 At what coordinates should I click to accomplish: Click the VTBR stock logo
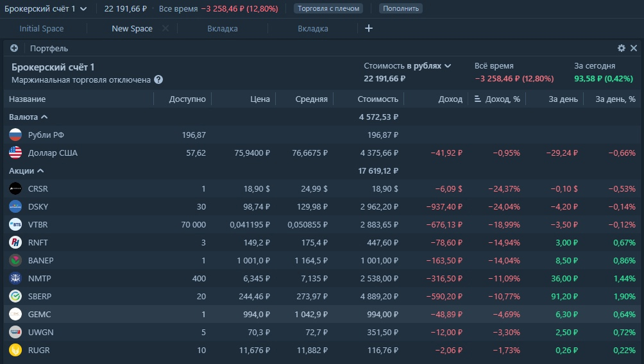pyautogui.click(x=15, y=224)
